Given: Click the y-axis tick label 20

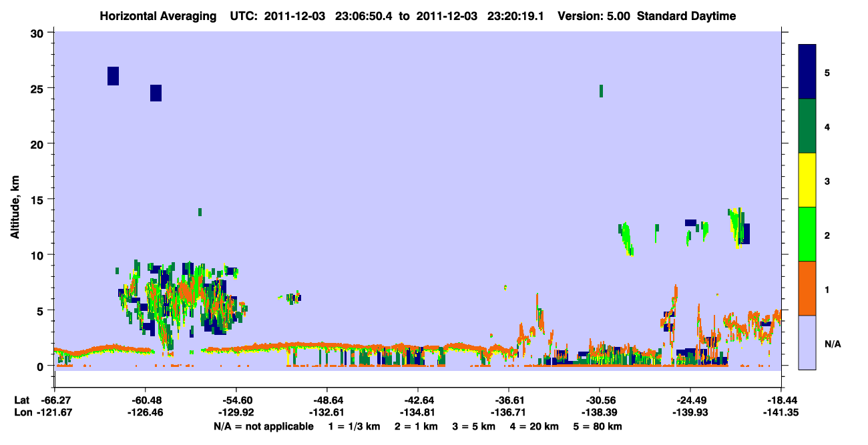Looking at the screenshot, I should [x=37, y=143].
